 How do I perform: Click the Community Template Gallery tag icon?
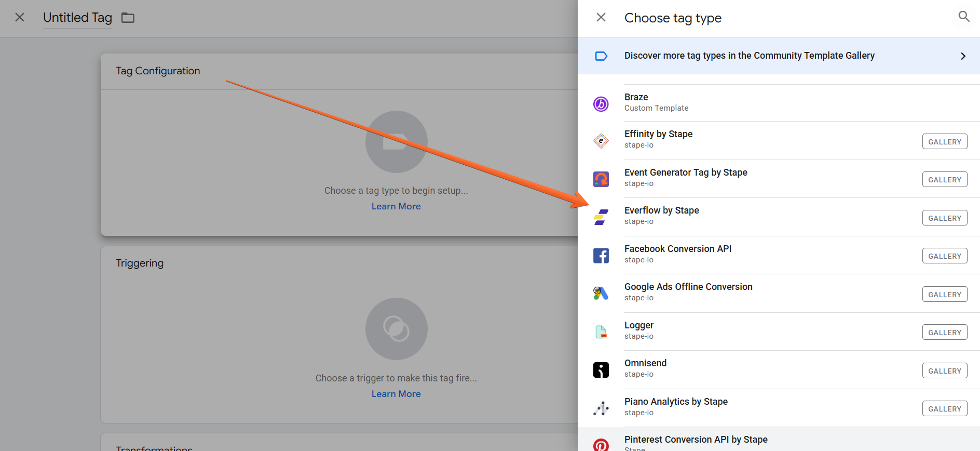tap(601, 56)
